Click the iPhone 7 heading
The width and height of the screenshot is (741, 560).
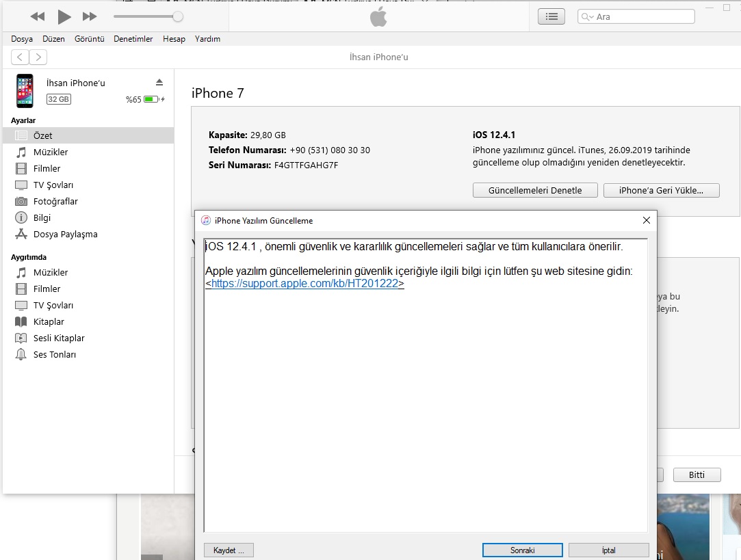point(218,93)
